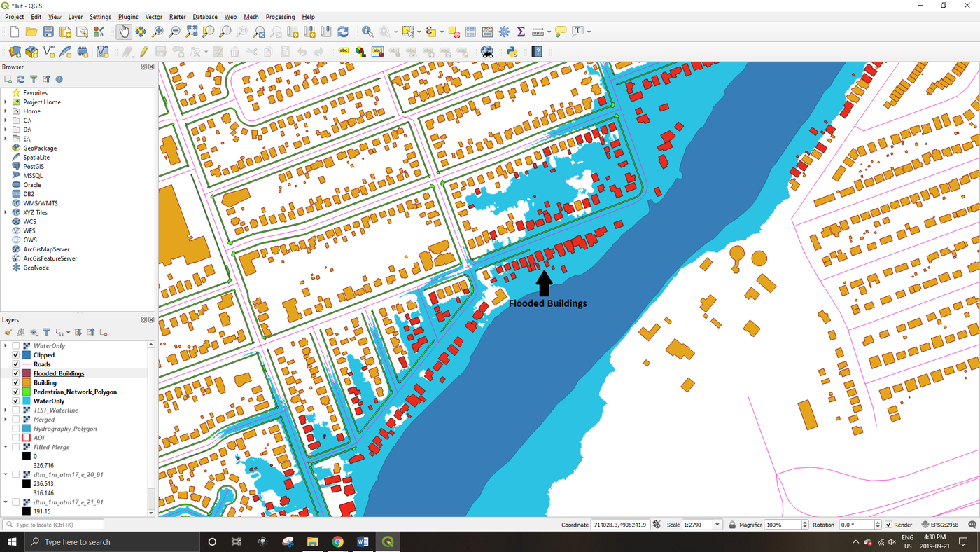This screenshot has width=980, height=552.
Task: Save the project with the floppy icon
Action: [48, 32]
